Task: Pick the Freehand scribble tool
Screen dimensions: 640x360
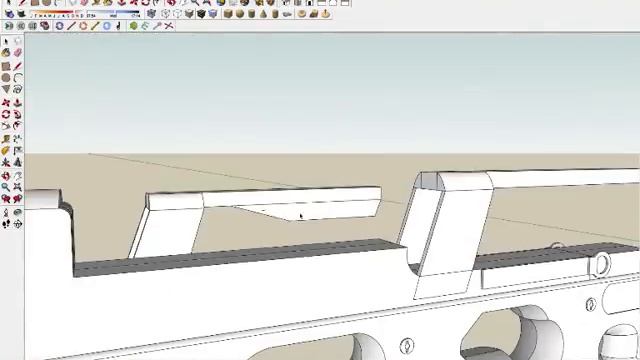Action: tap(18, 89)
